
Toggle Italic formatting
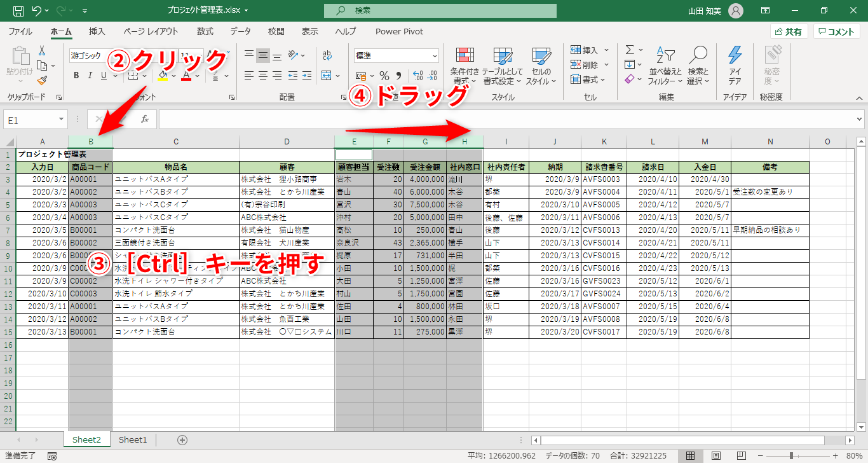coord(90,76)
